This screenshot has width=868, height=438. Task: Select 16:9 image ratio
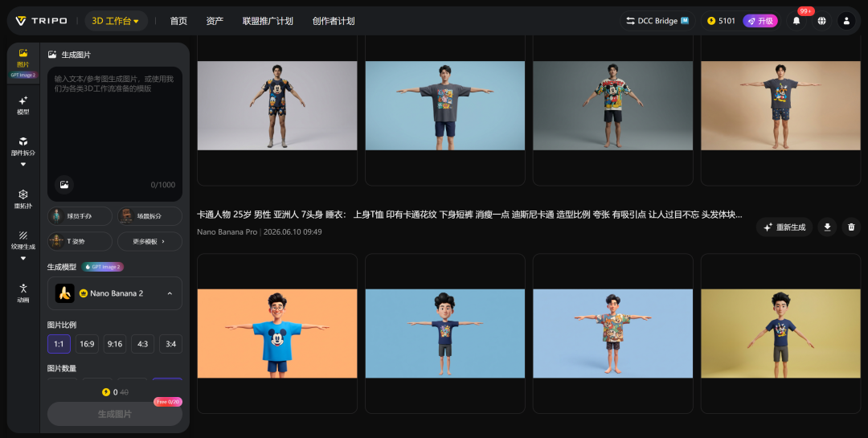[87, 344]
